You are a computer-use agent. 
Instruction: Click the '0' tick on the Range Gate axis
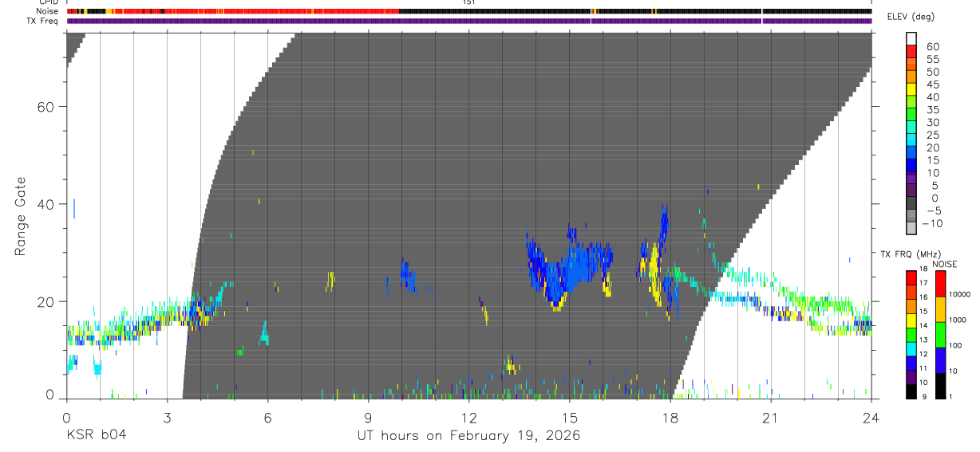click(x=51, y=395)
